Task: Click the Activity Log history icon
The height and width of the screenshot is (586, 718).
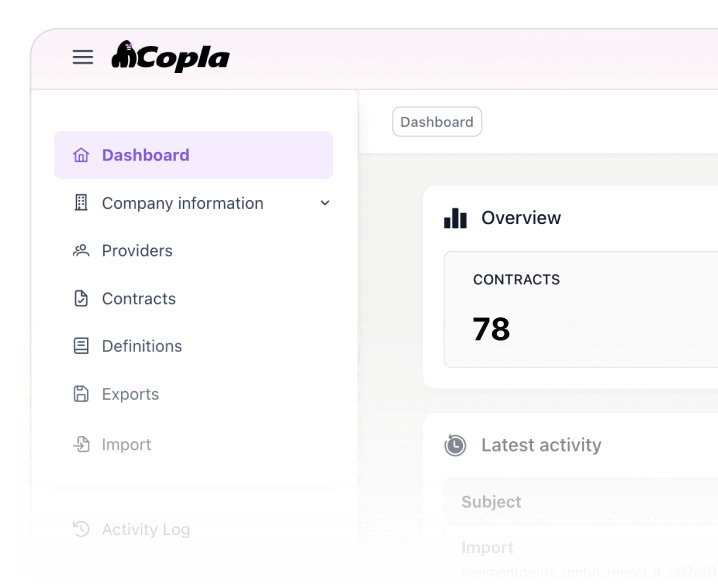Action: 81,529
